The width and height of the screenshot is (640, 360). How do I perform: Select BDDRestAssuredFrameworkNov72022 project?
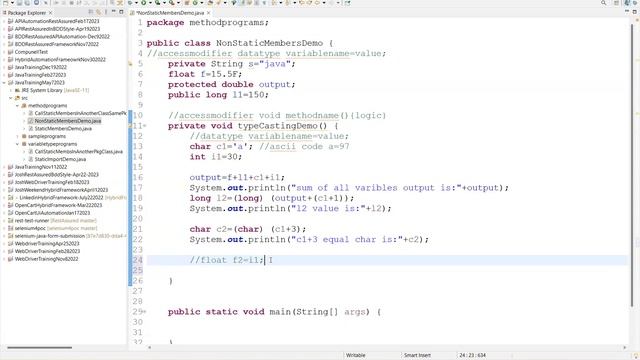[x=56, y=44]
